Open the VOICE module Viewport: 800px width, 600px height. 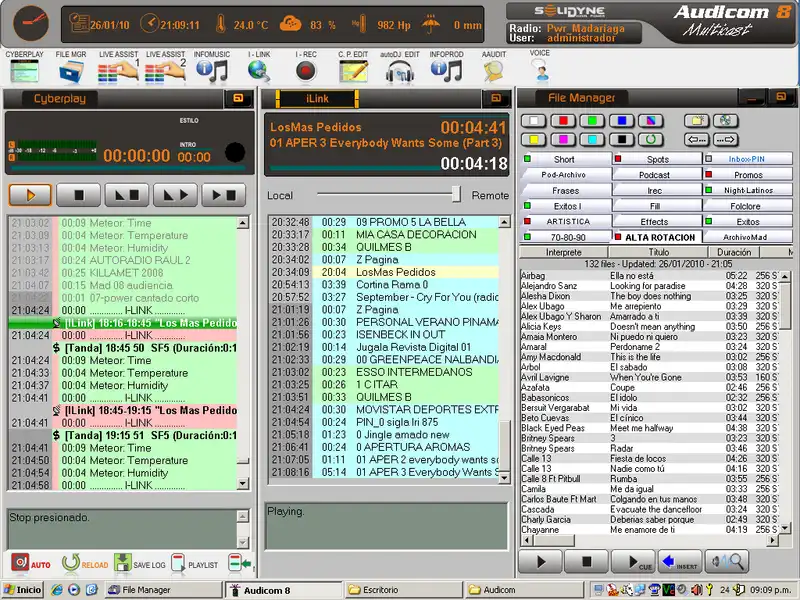pos(542,70)
